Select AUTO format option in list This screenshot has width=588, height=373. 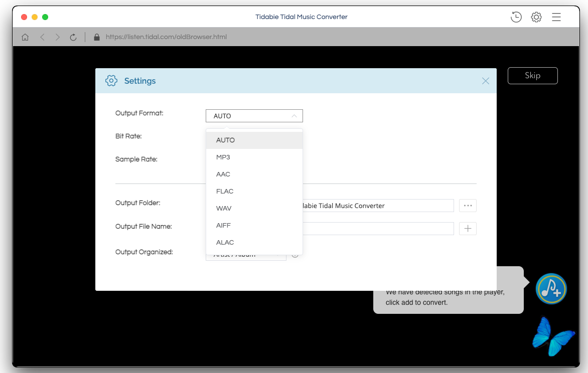(225, 140)
